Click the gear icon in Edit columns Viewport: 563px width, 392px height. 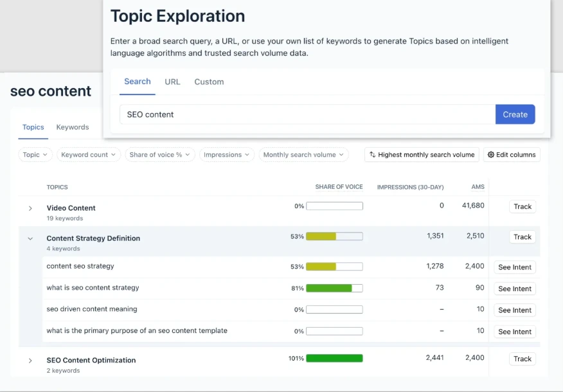coord(491,155)
